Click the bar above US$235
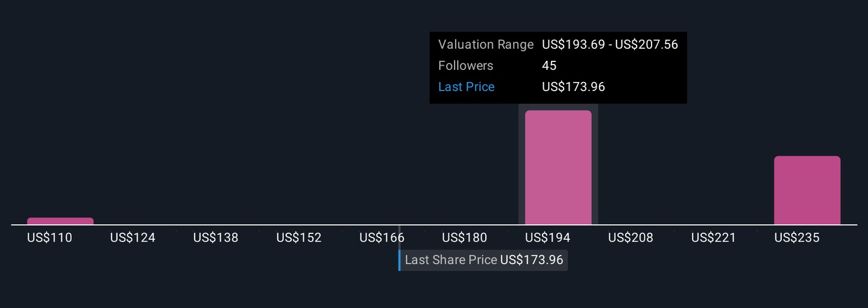This screenshot has height=308, width=868. coord(807,190)
